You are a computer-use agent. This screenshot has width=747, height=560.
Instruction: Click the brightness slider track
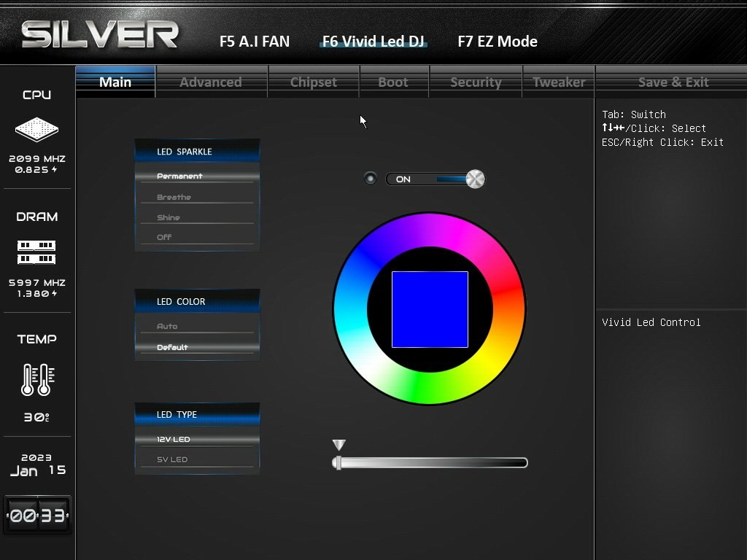430,462
